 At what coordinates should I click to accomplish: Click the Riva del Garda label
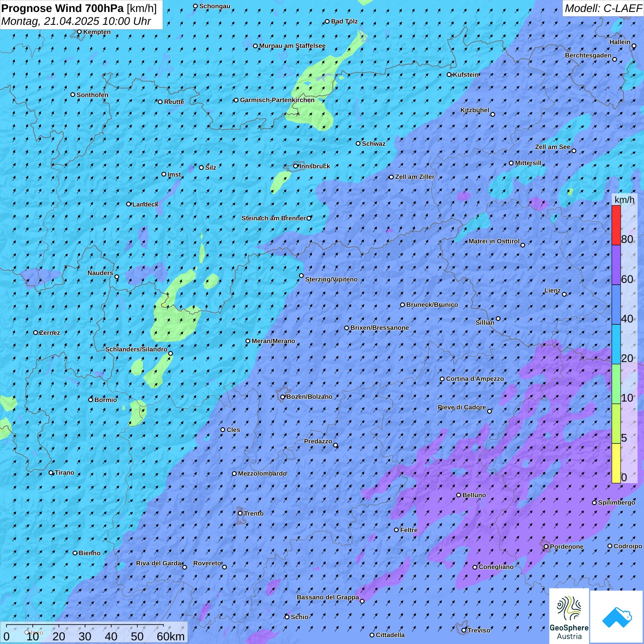pos(159,563)
